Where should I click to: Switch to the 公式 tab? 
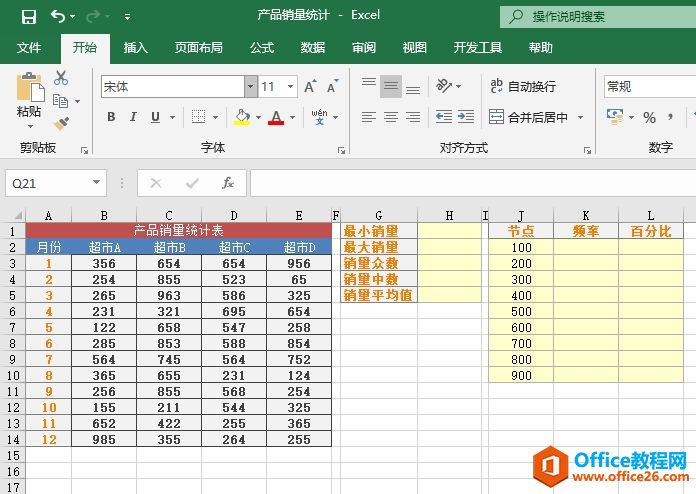click(262, 47)
